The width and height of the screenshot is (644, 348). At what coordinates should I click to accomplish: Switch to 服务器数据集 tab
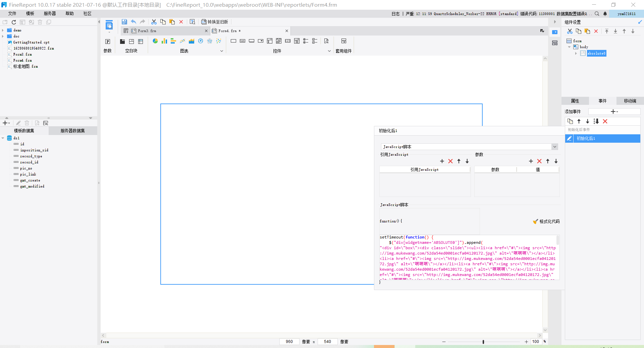click(x=73, y=131)
